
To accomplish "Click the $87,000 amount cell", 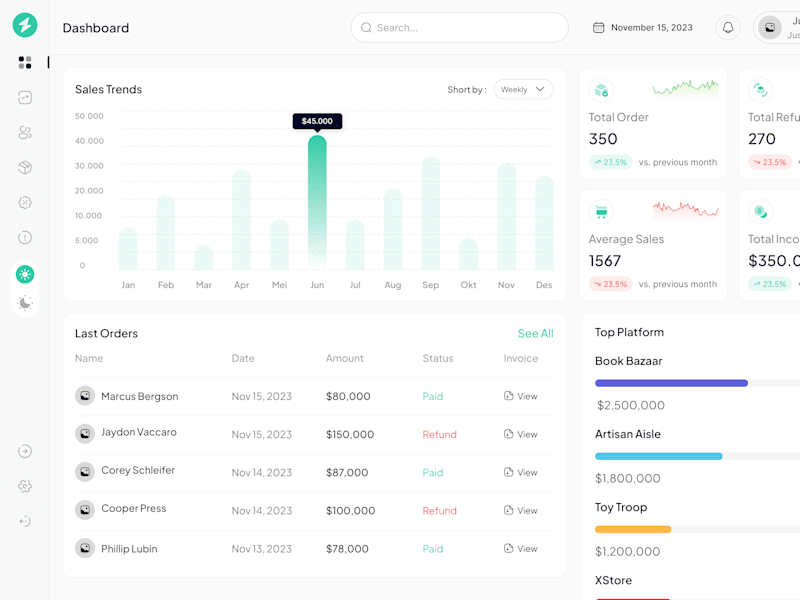I will tap(347, 473).
